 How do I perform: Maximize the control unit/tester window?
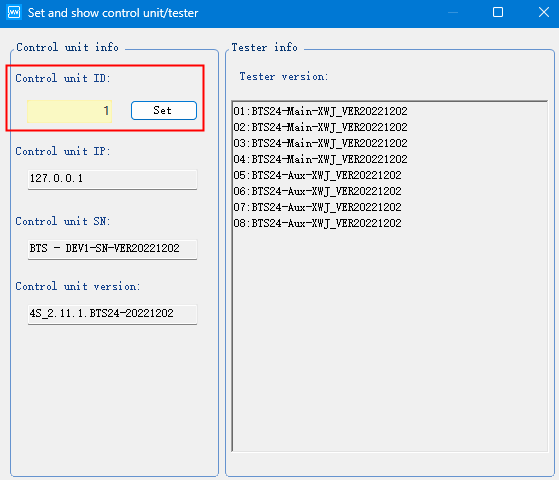498,12
